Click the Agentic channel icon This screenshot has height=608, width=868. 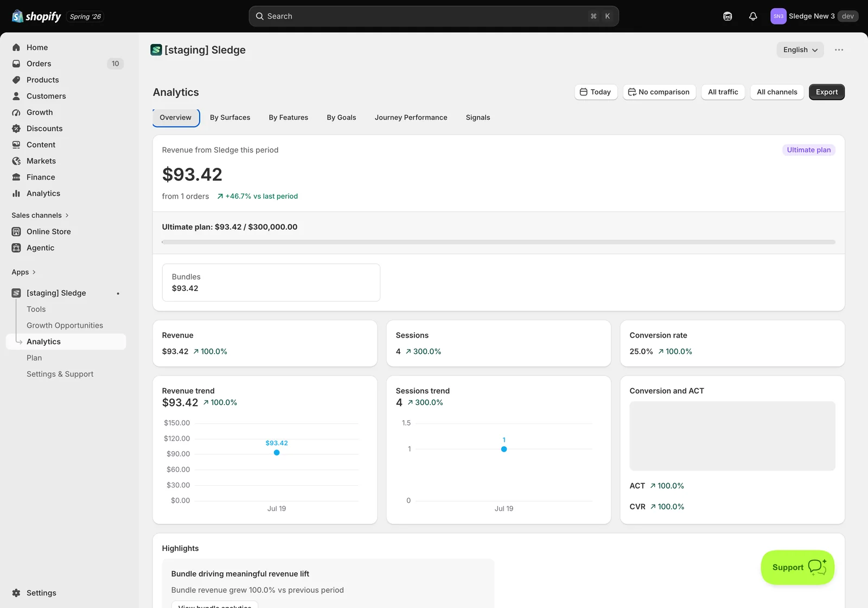(x=16, y=248)
